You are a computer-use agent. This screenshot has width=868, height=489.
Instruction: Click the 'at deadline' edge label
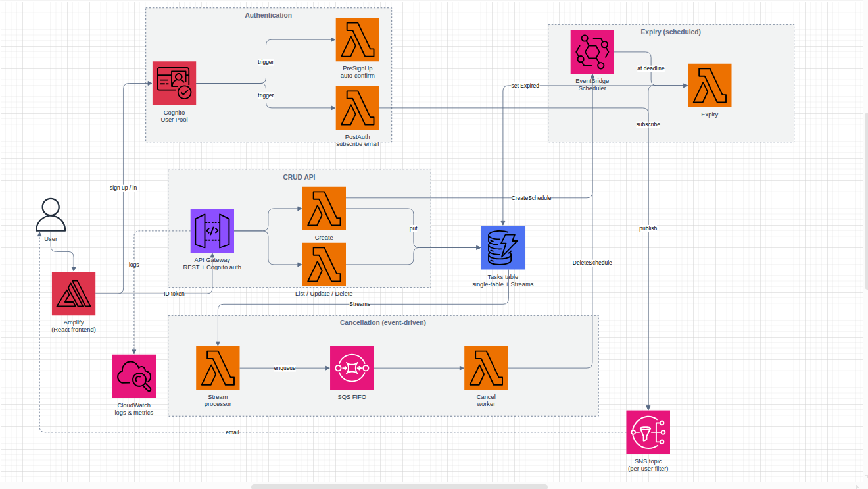650,68
